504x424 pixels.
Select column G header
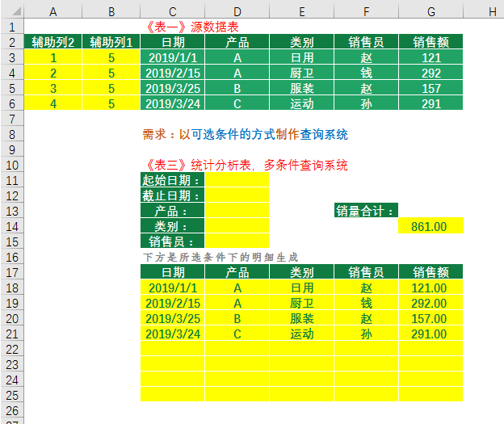tap(431, 12)
